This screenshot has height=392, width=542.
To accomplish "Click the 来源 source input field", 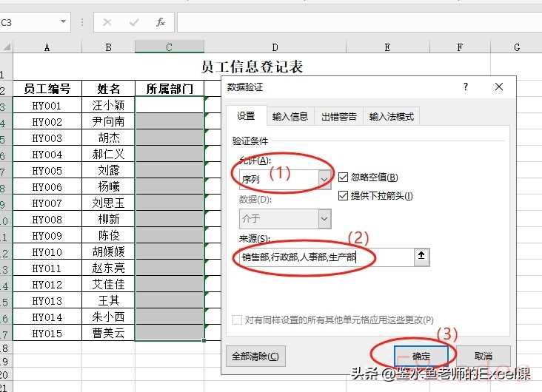I will [x=327, y=257].
